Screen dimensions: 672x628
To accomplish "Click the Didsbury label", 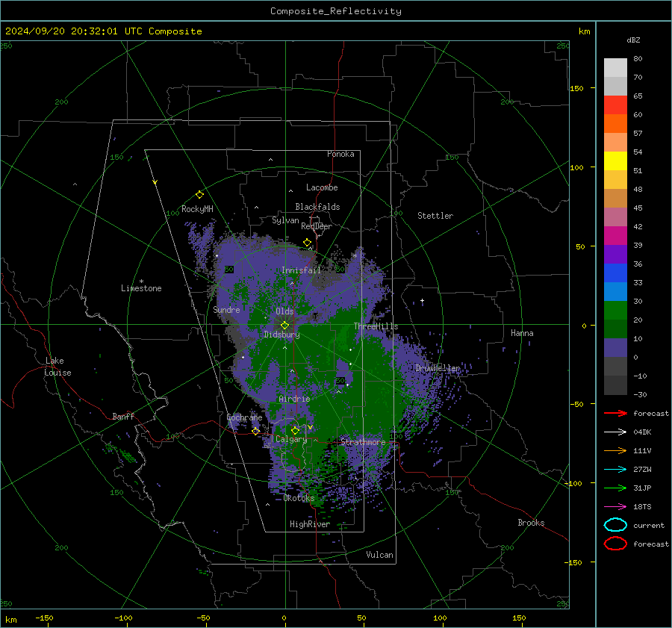I will pyautogui.click(x=281, y=335).
